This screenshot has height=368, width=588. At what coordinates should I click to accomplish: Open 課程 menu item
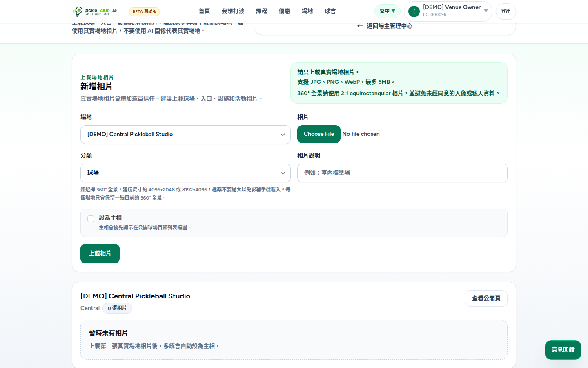point(262,11)
